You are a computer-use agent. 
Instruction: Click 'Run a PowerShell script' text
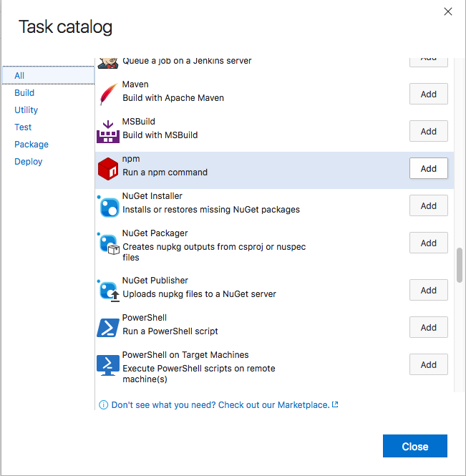(x=170, y=331)
